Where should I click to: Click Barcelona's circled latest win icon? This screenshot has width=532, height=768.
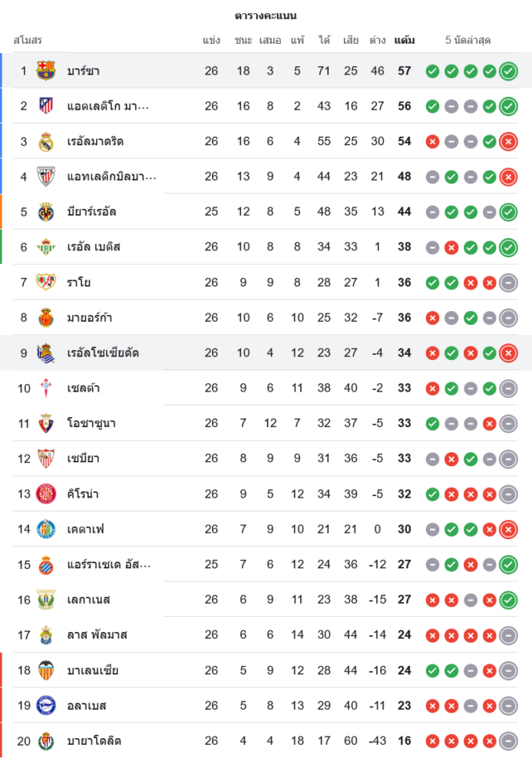(x=507, y=71)
